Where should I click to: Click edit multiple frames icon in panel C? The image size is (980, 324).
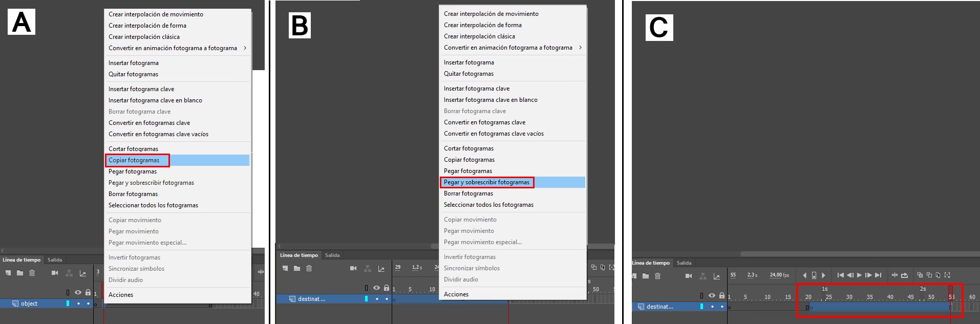pyautogui.click(x=938, y=275)
